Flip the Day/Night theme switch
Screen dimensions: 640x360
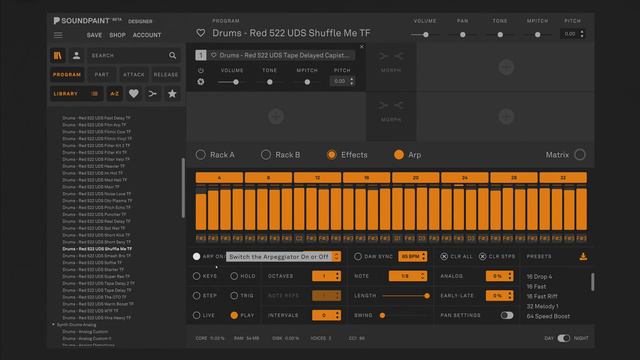coord(564,338)
